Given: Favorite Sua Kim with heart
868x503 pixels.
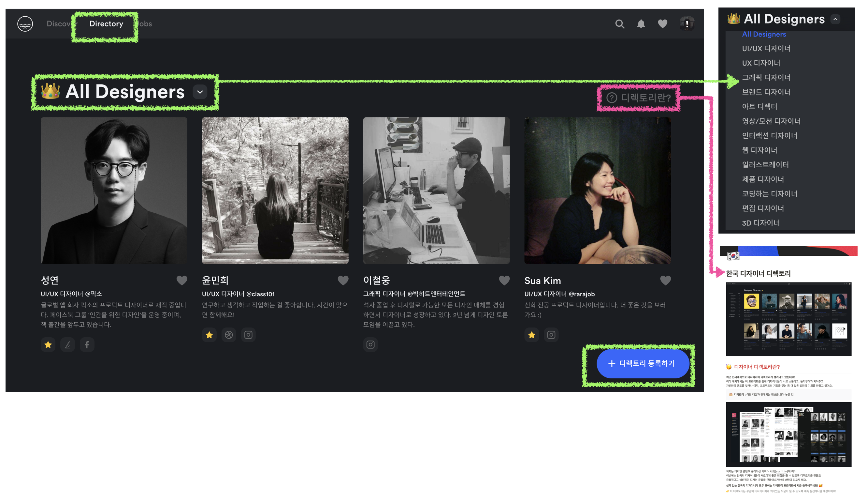Looking at the screenshot, I should pos(665,280).
